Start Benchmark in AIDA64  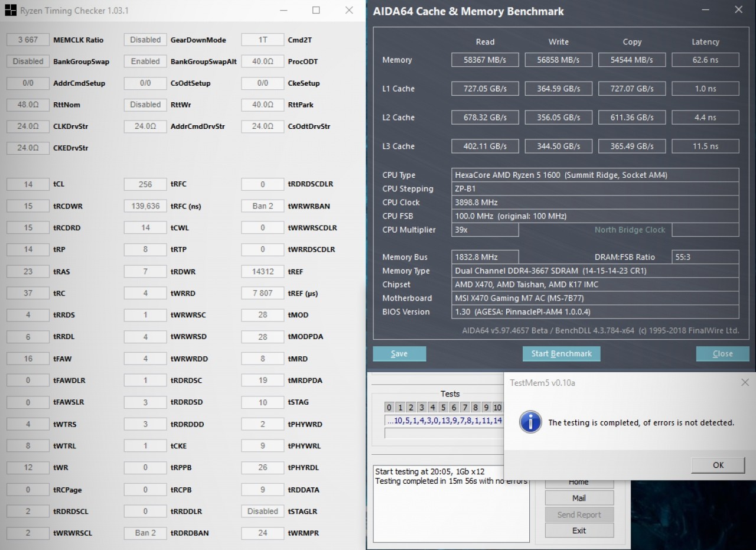pyautogui.click(x=561, y=353)
